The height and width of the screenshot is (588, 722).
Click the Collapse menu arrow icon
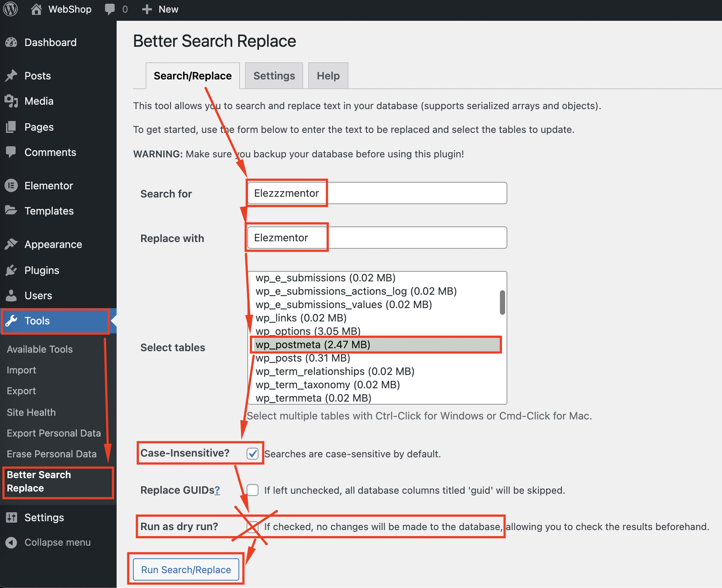pyautogui.click(x=11, y=542)
